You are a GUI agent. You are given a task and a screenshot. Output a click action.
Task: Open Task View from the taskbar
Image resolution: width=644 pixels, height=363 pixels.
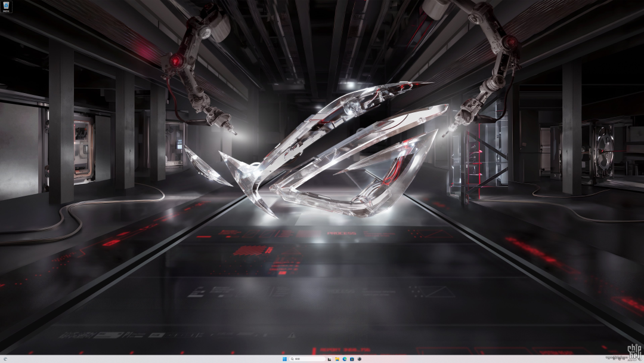point(329,359)
